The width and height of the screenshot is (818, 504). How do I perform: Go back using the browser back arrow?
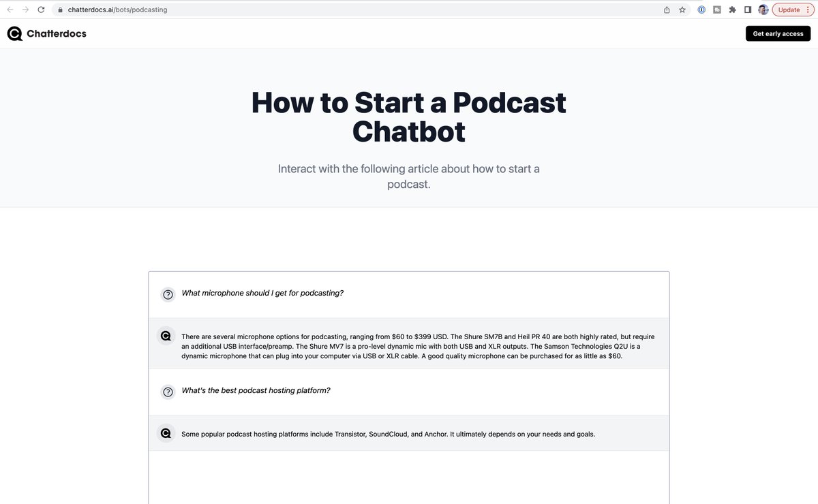click(x=10, y=10)
